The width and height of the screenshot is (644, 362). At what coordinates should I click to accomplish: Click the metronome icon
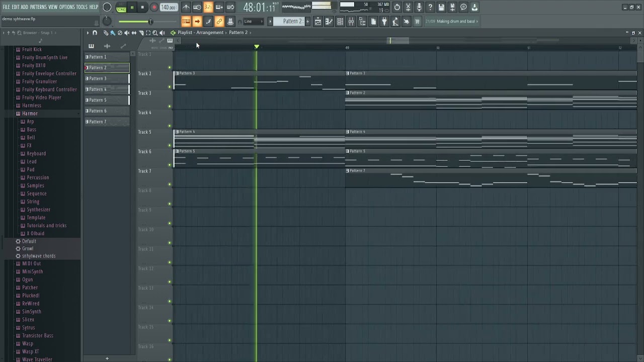(x=186, y=7)
